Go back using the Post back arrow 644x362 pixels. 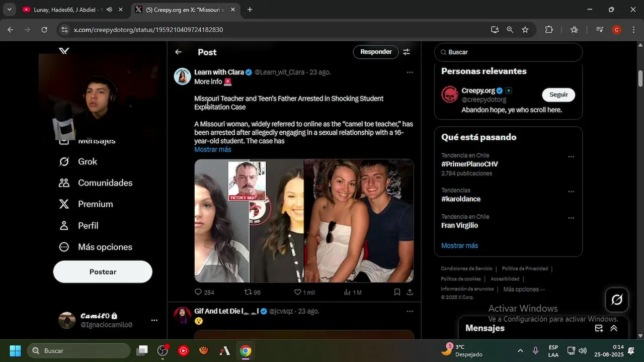tap(178, 52)
